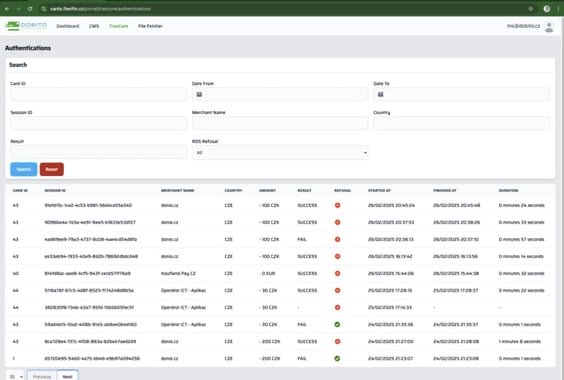Select the '0 minutes 14 seconds' duration cell

[521, 256]
